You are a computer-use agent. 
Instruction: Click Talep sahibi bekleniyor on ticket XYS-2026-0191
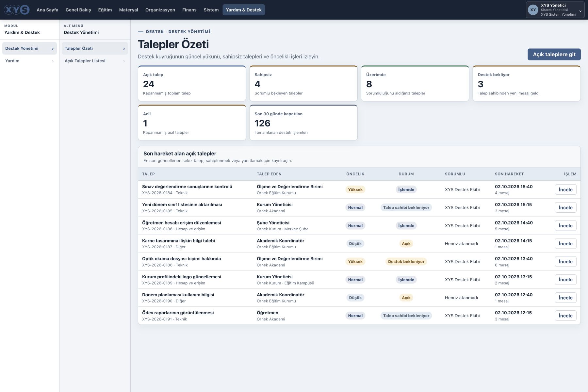tap(406, 316)
